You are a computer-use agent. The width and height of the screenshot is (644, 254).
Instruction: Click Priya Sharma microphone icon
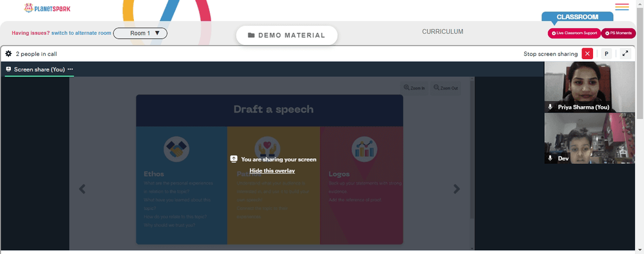(x=551, y=107)
